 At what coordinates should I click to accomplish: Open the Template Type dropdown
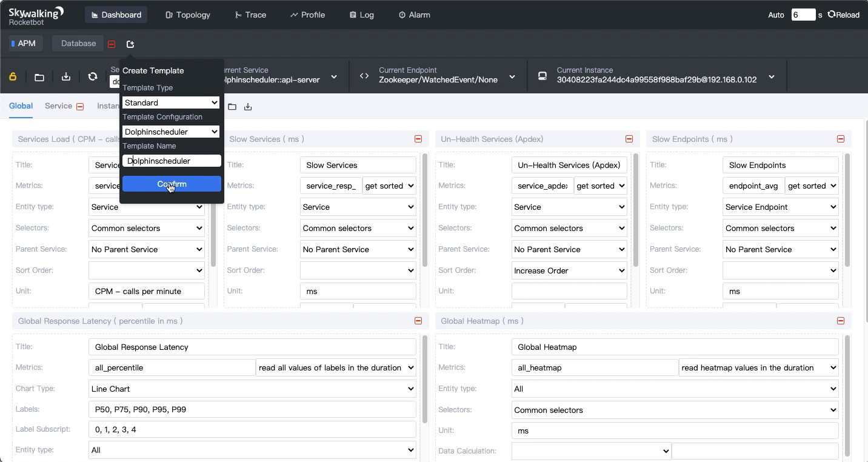(171, 102)
